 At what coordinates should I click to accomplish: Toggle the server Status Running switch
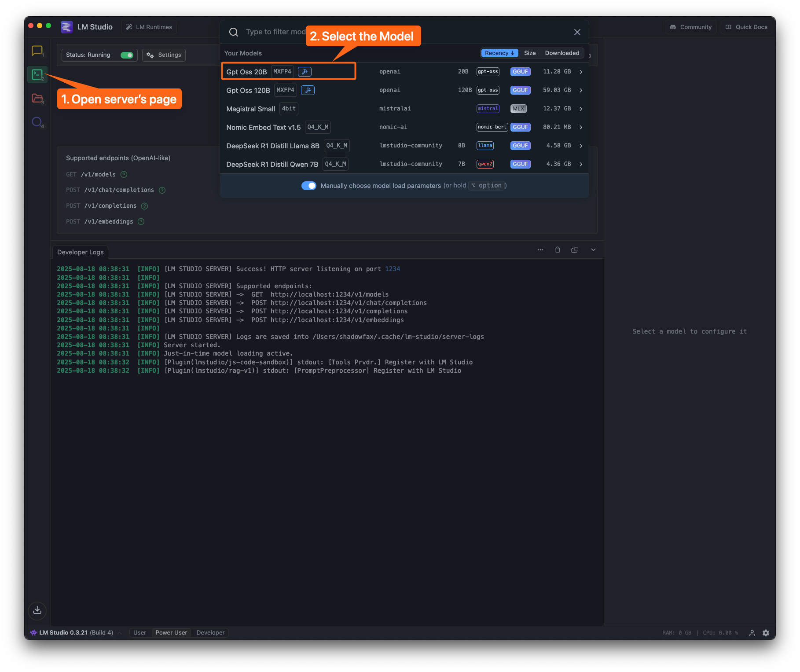(127, 55)
